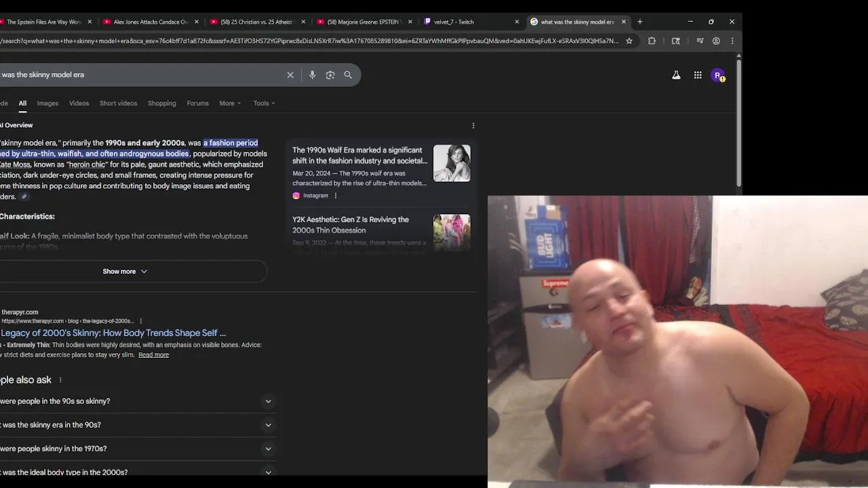868x488 pixels.
Task: Open therapyr.com result three-dot menu
Action: click(141, 321)
